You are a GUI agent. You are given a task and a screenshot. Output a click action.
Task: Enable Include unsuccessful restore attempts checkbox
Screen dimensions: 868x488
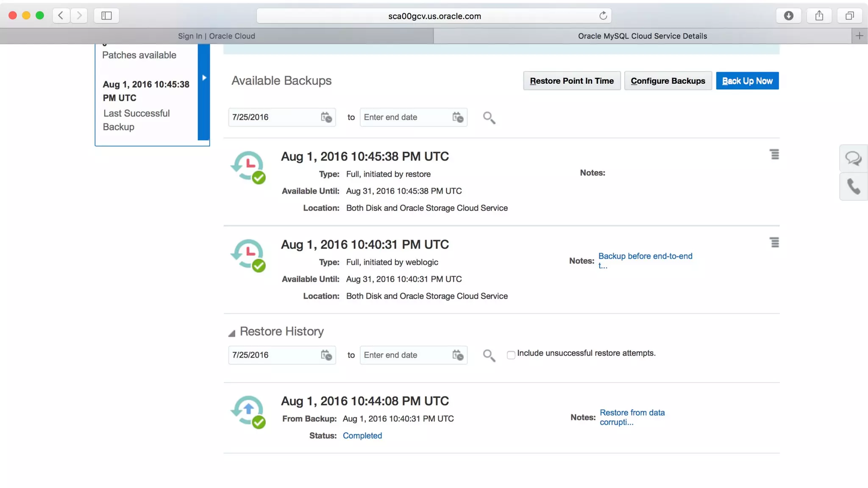511,355
